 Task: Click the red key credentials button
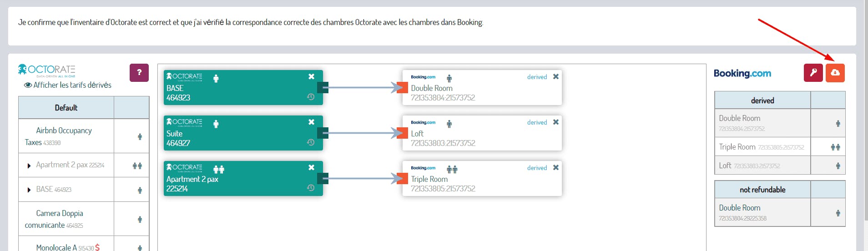click(x=813, y=73)
